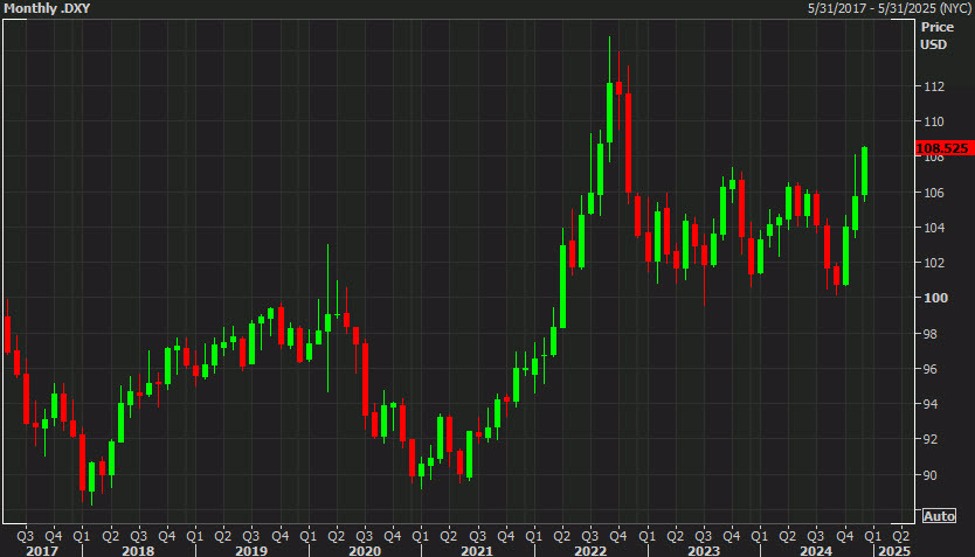This screenshot has width=975, height=557.
Task: Click the red 108.525 current price tag
Action: (x=942, y=148)
